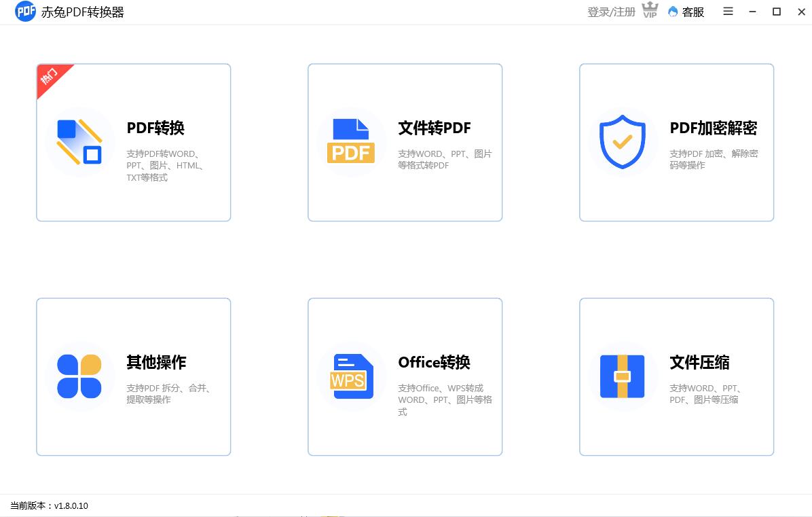Open the Office转换 WPS icon

(x=352, y=376)
